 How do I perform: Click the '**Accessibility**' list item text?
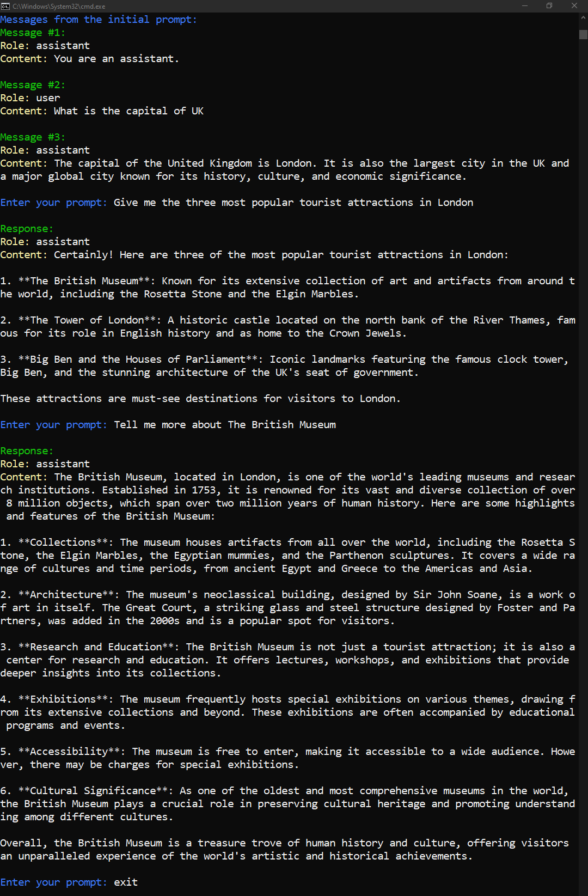pos(69,752)
